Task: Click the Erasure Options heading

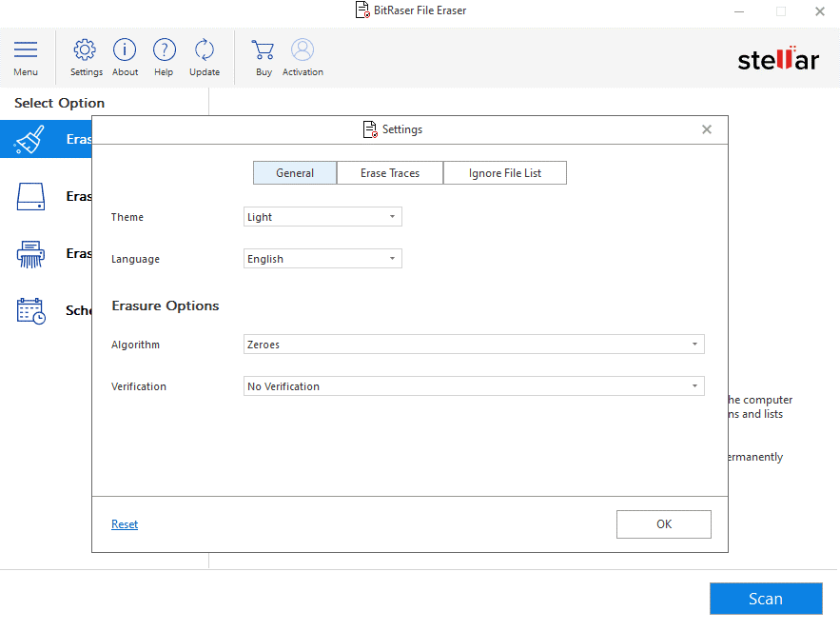Action: click(166, 306)
